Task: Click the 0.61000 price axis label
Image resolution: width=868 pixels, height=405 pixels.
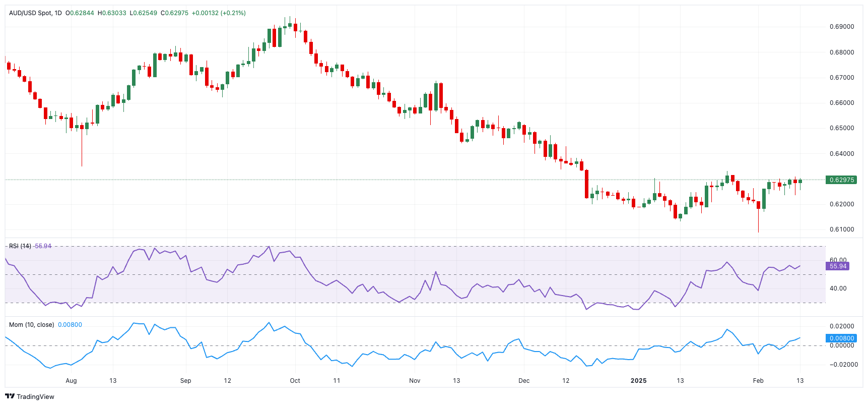Action: point(841,229)
